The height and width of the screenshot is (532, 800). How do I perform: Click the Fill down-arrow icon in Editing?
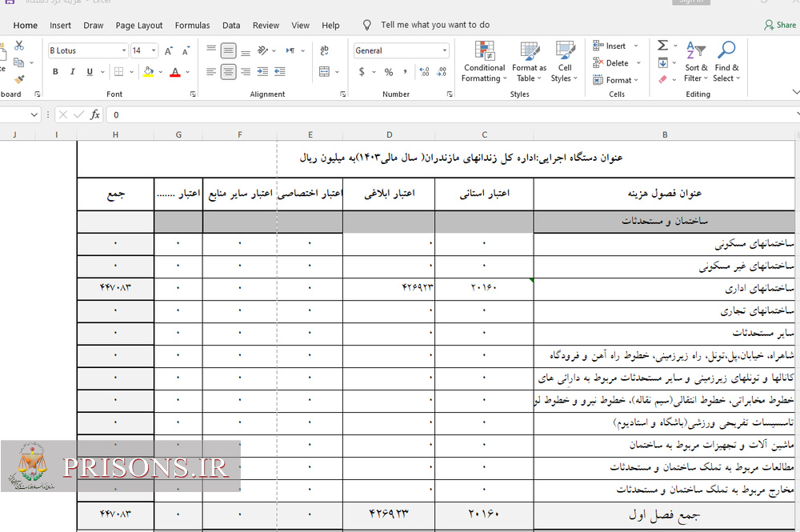click(662, 62)
